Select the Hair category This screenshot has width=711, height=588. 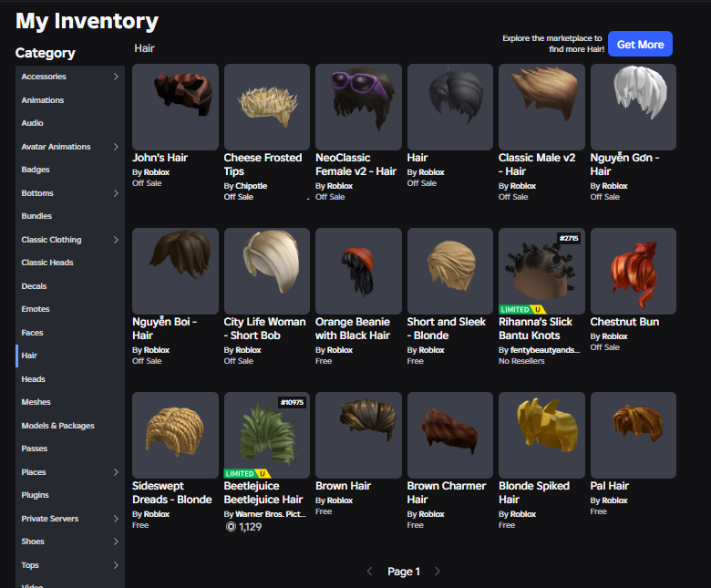70,356
